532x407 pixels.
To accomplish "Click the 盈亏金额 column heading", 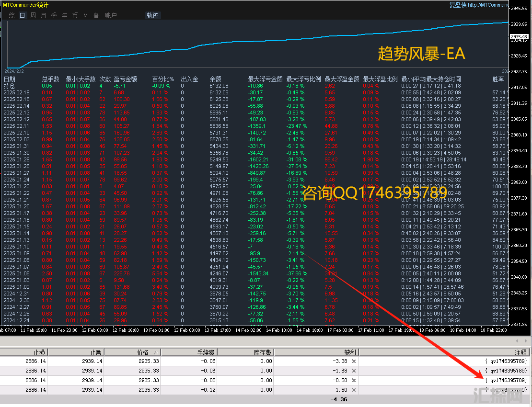I will click(125, 79).
